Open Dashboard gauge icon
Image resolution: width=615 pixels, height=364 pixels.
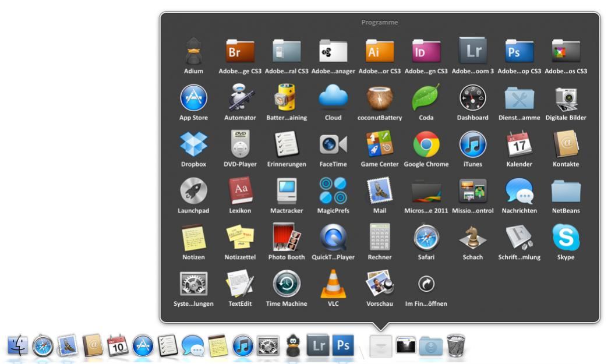473,98
